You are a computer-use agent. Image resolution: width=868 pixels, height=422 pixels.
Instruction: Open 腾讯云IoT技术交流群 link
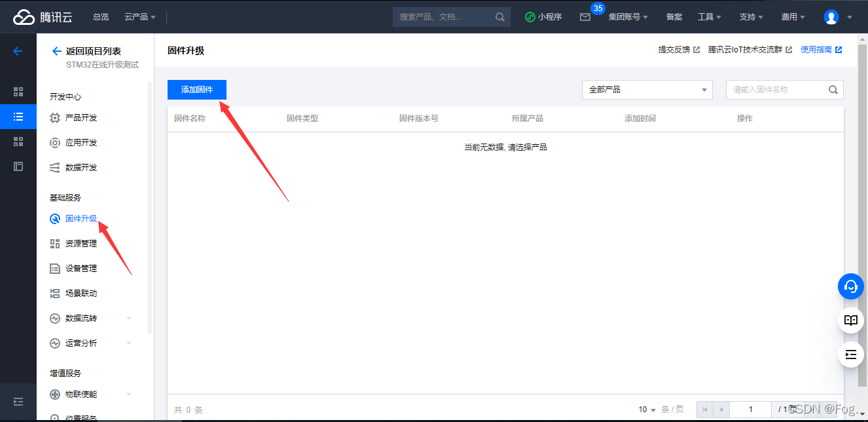click(750, 50)
